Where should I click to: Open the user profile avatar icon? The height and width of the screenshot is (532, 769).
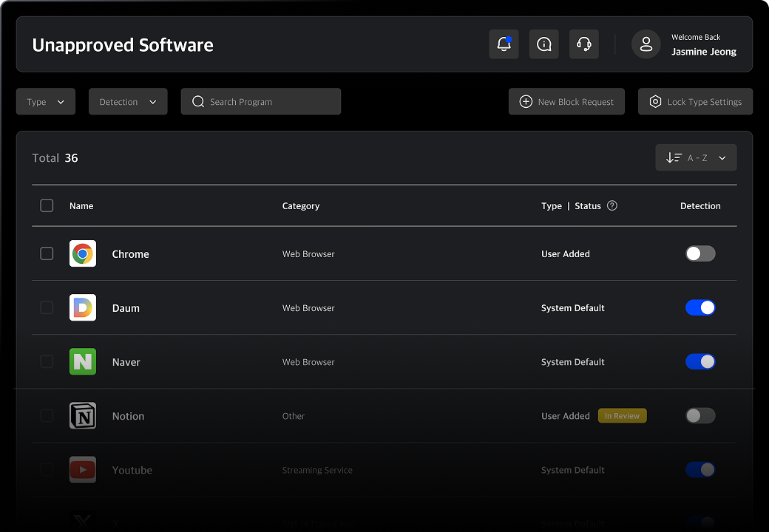(x=646, y=44)
